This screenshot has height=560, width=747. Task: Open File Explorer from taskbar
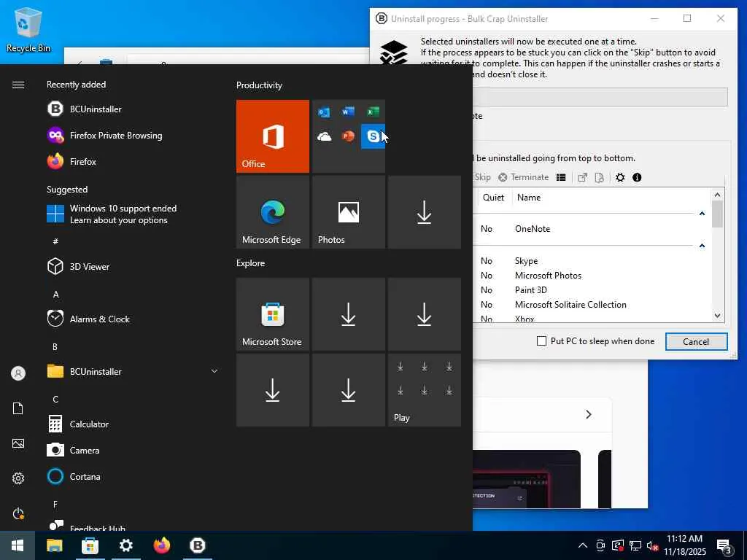[54, 545]
